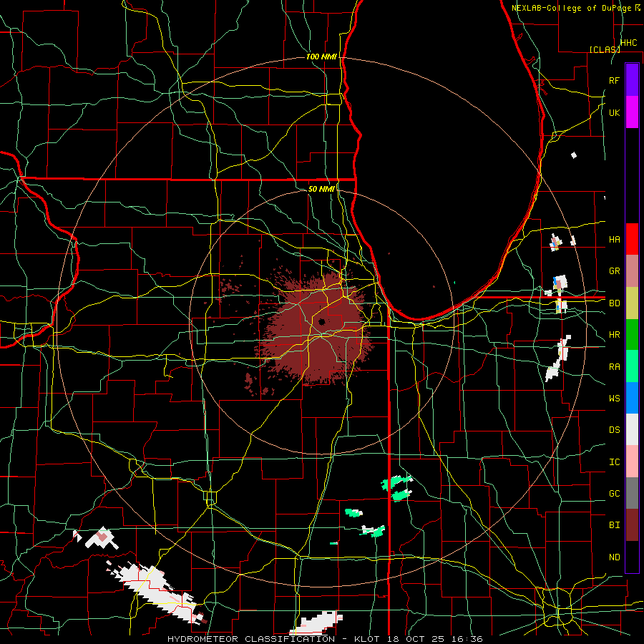This screenshot has width=644, height=644.
Task: Select the gray GC ground clutter swatch
Action: tap(632, 493)
